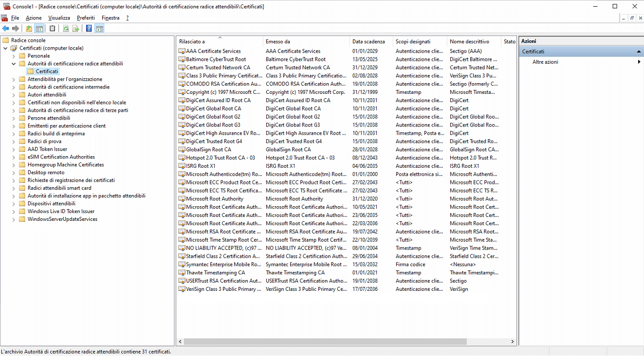Click the folder icon next to Radici di prova
Image resolution: width=644 pixels, height=356 pixels.
tap(22, 142)
